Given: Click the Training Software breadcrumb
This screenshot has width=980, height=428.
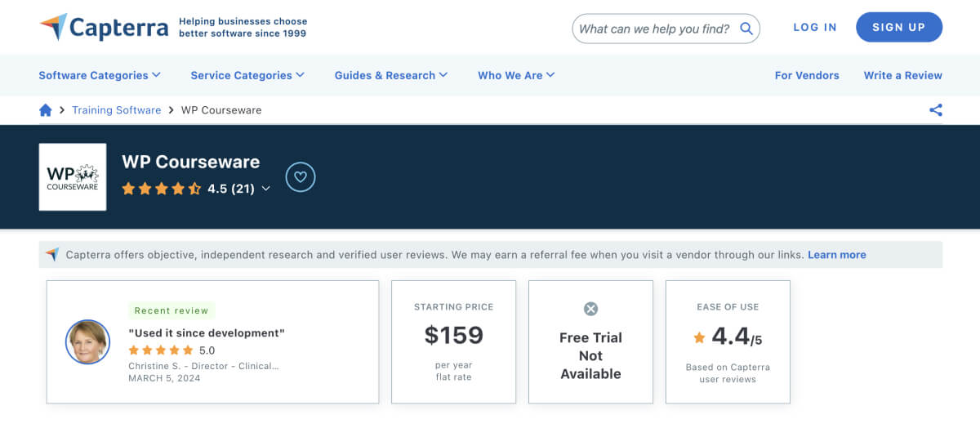Looking at the screenshot, I should 117,110.
